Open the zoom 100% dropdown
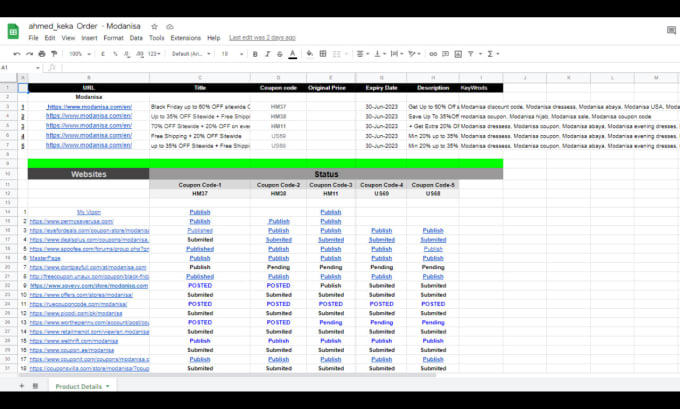Image resolution: width=680 pixels, height=409 pixels. 80,54
